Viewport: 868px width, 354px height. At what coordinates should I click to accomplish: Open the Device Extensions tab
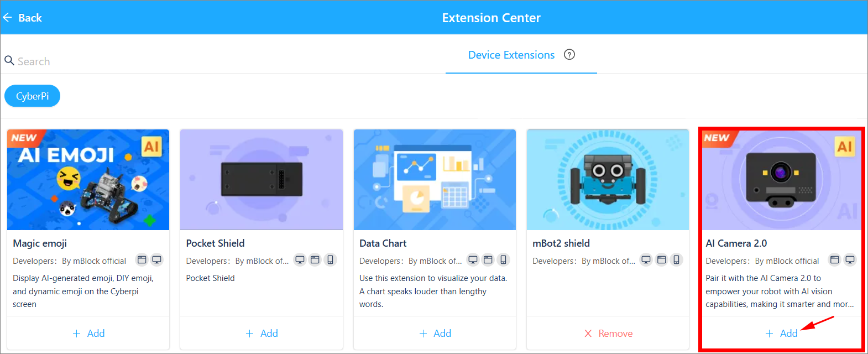tap(511, 55)
